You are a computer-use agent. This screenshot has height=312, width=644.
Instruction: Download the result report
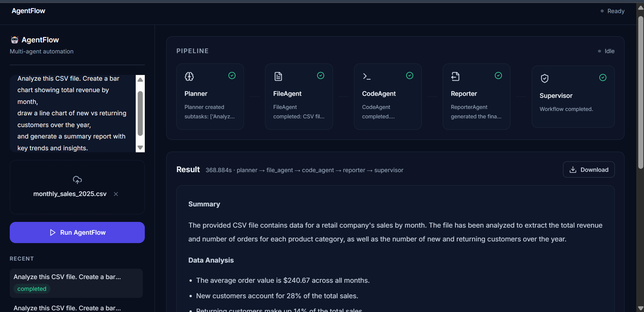tap(589, 169)
